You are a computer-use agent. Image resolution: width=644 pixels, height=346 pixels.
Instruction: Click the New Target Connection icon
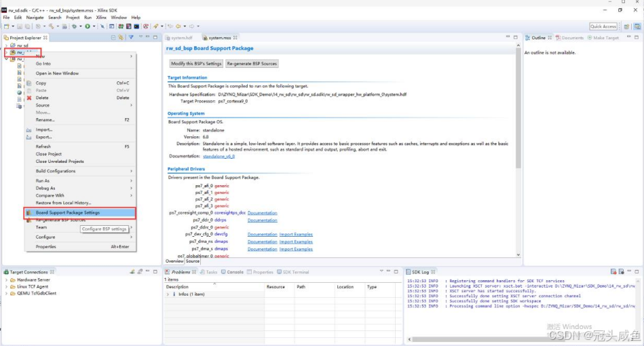[x=132, y=271]
